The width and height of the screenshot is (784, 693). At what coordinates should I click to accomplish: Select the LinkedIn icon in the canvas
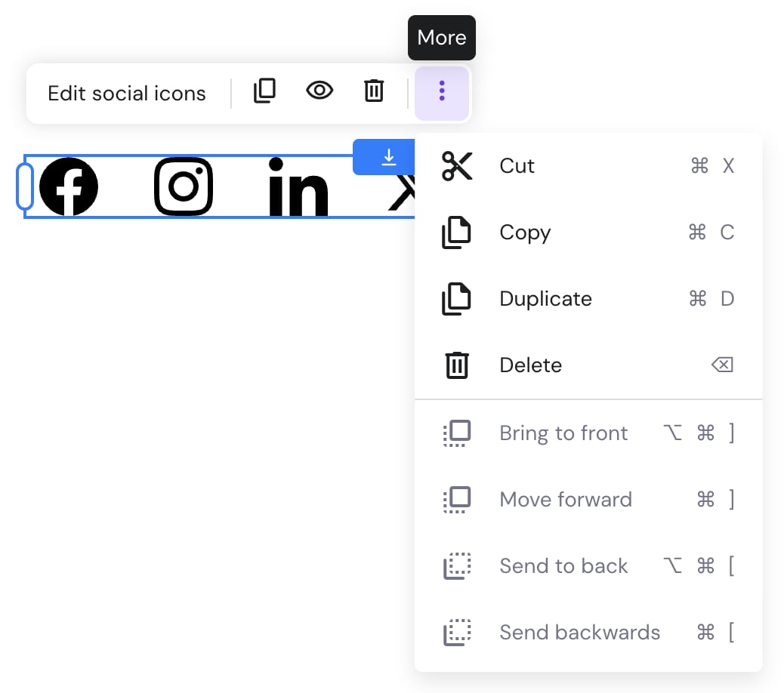[298, 186]
